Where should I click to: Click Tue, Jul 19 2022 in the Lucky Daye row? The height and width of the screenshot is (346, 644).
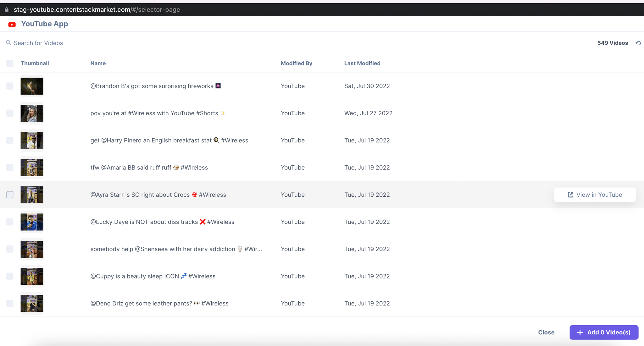pos(367,222)
